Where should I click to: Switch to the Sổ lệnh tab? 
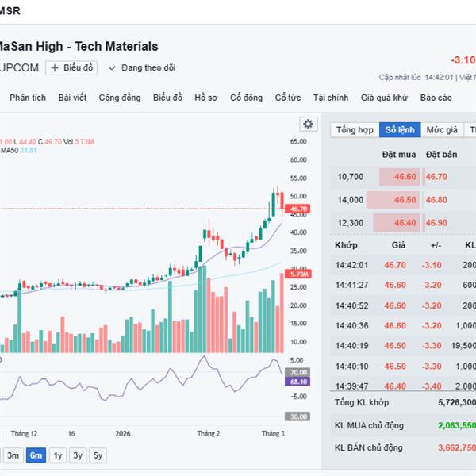pyautogui.click(x=399, y=130)
